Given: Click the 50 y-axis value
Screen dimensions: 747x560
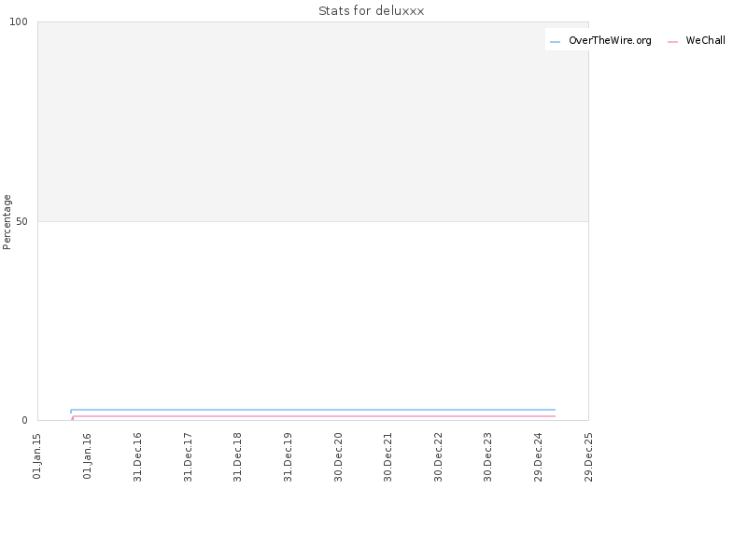Looking at the screenshot, I should (21, 221).
